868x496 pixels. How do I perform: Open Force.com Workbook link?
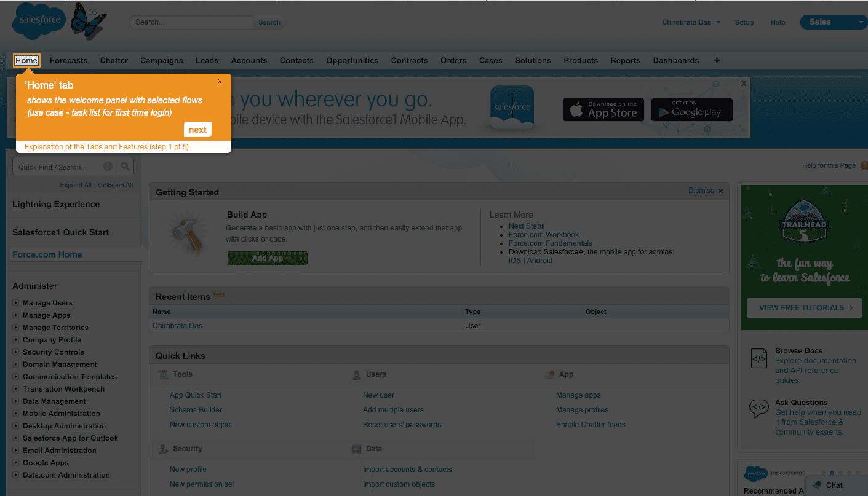coord(544,235)
